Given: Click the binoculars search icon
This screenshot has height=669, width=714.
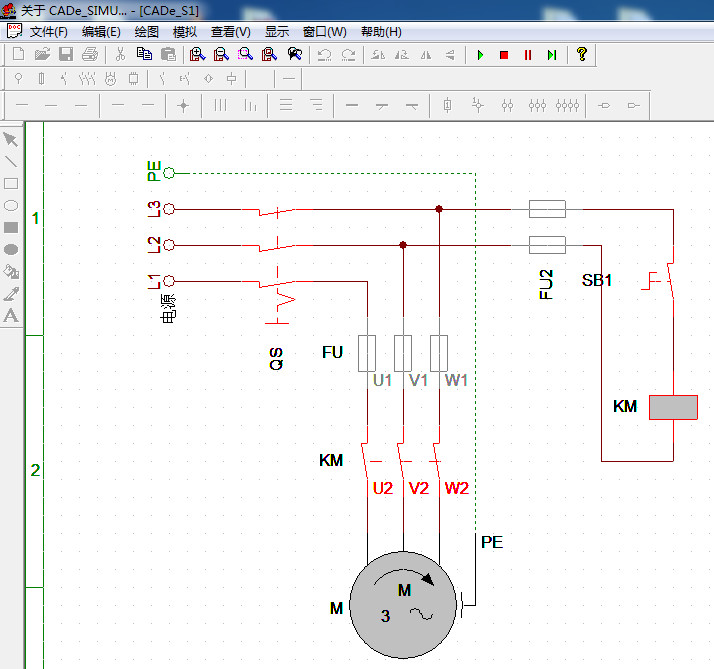Looking at the screenshot, I should tap(295, 54).
